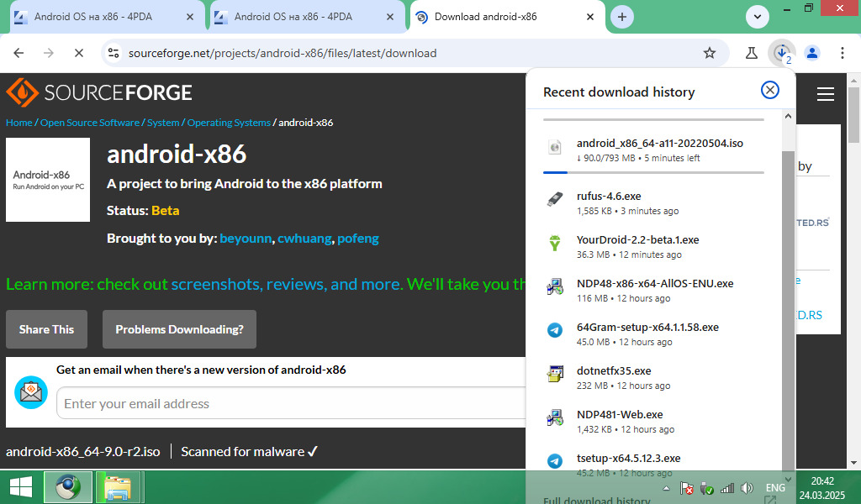Open a new browser tab
861x504 pixels.
621,17
